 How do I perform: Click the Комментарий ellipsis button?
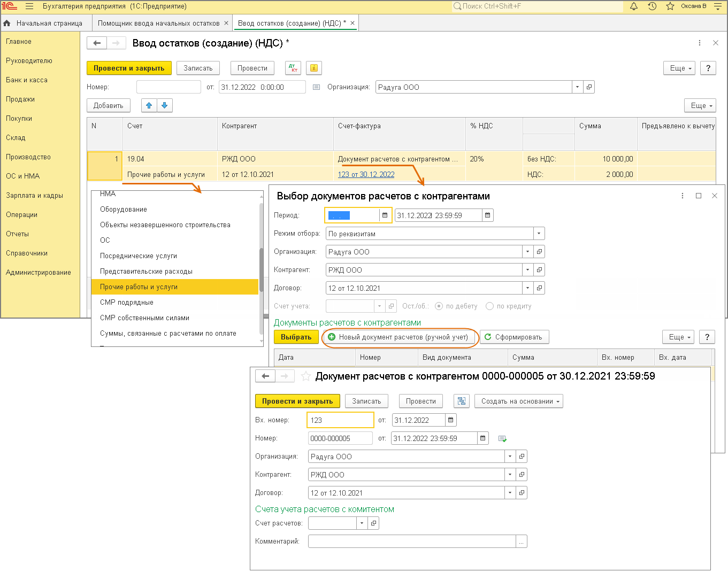(x=522, y=542)
